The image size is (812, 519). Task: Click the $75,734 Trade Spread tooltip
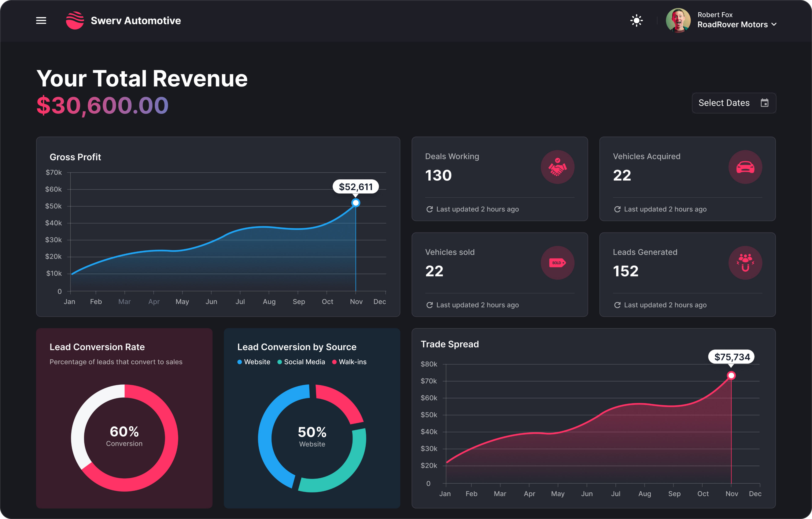(731, 357)
